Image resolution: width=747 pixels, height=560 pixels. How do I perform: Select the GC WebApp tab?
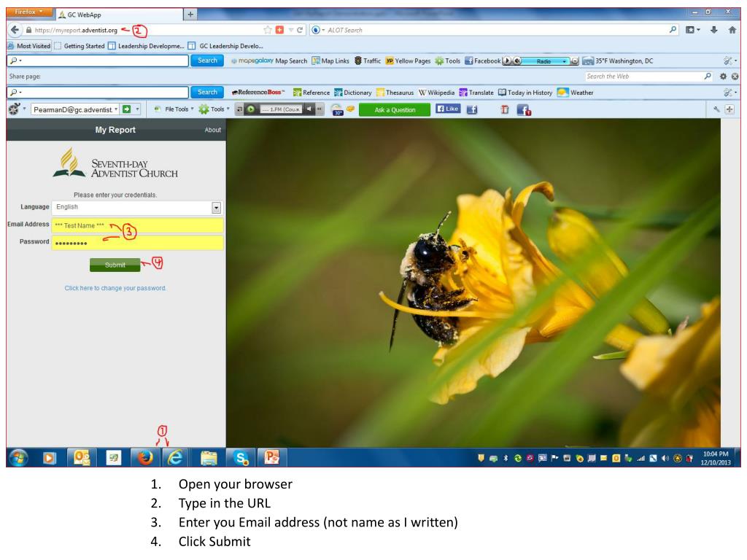click(x=119, y=15)
